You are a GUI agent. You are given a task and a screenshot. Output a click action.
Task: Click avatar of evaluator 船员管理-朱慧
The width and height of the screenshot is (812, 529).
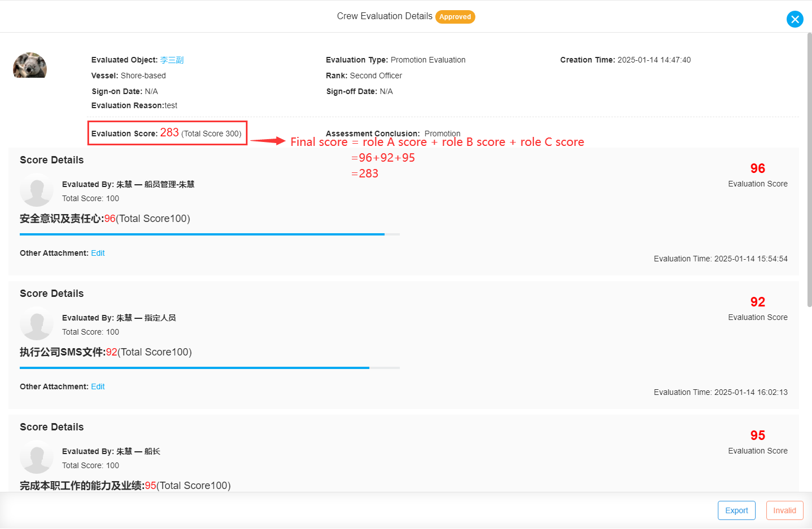[x=37, y=190]
